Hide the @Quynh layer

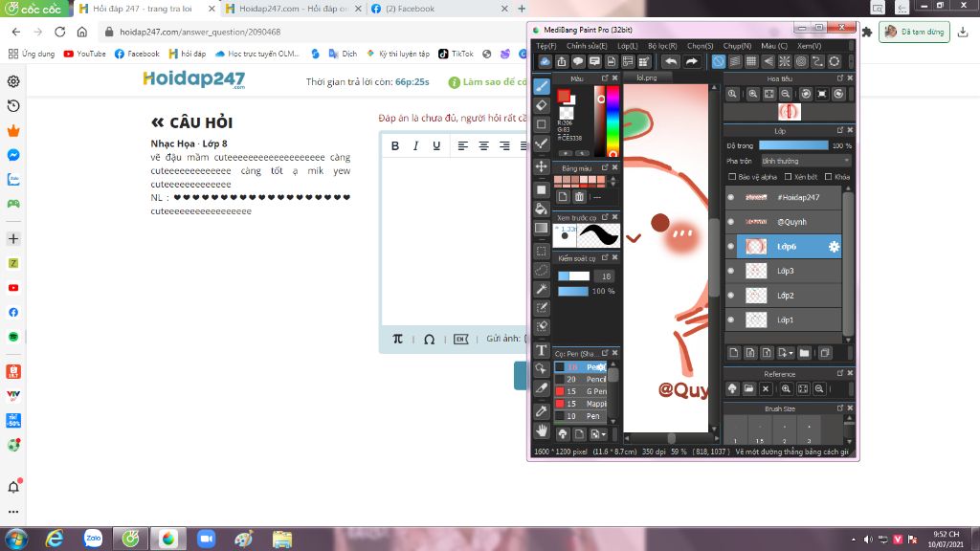click(x=730, y=222)
